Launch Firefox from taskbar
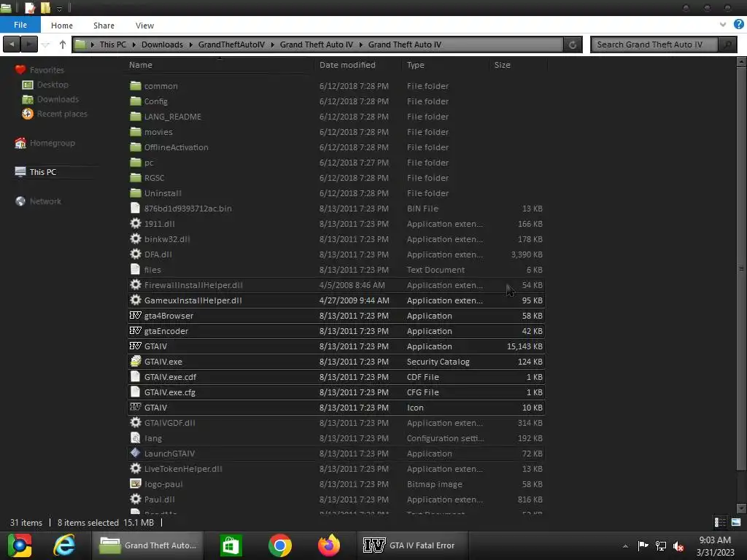The image size is (747, 560). (x=329, y=545)
